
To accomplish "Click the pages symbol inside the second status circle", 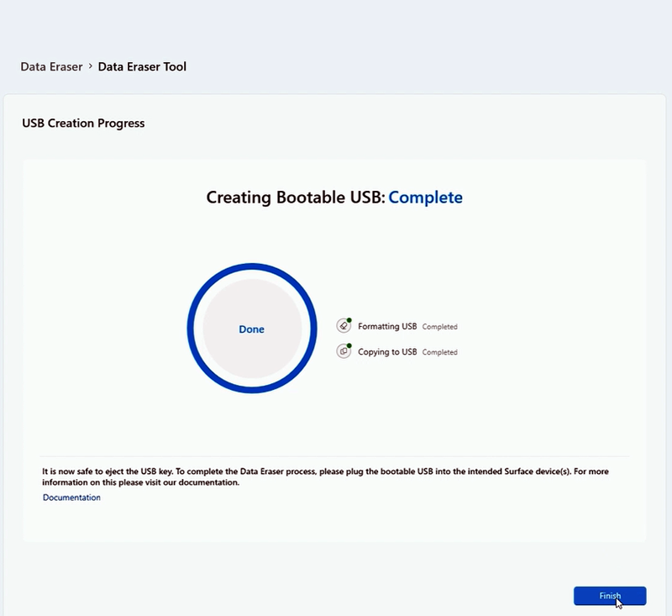I will tap(344, 352).
